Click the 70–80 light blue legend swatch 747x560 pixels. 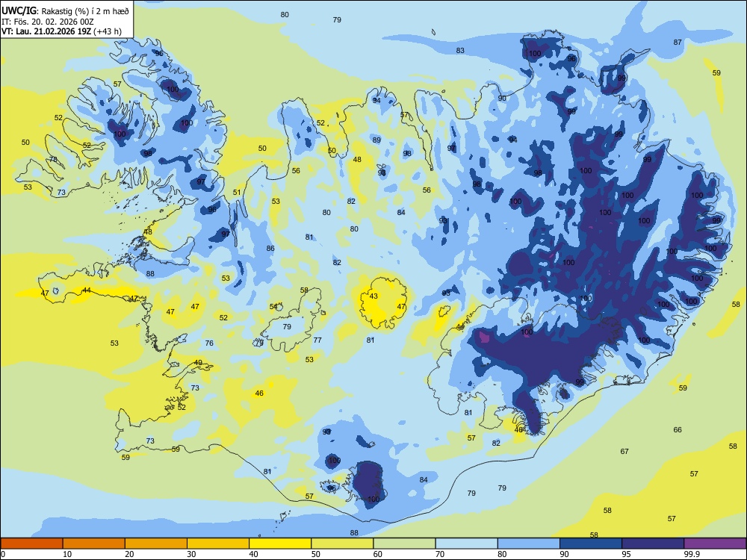click(467, 544)
